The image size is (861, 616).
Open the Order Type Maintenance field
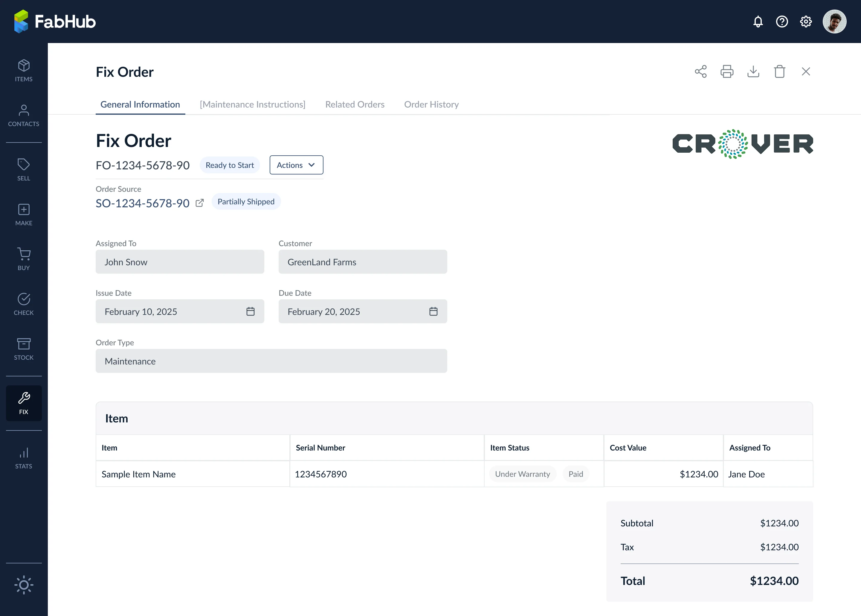271,361
